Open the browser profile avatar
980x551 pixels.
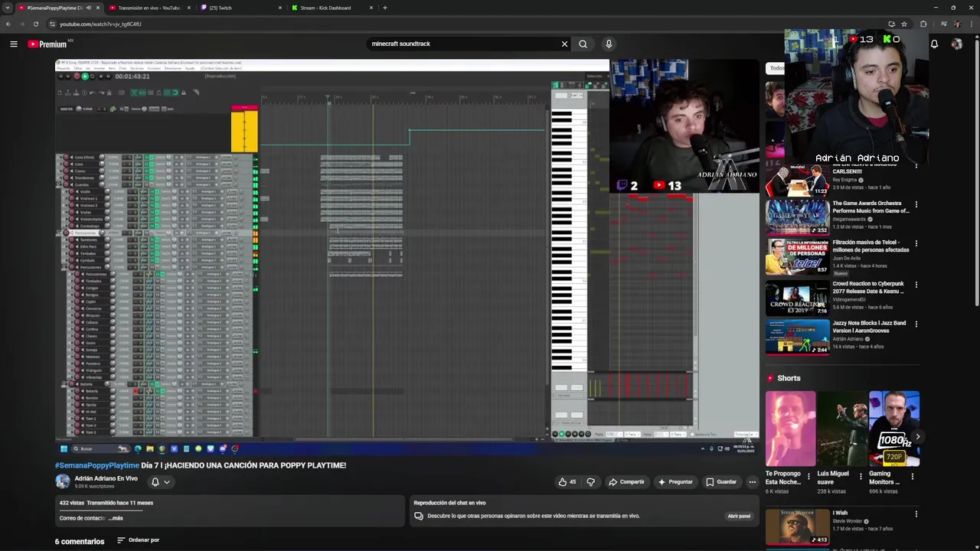point(957,24)
